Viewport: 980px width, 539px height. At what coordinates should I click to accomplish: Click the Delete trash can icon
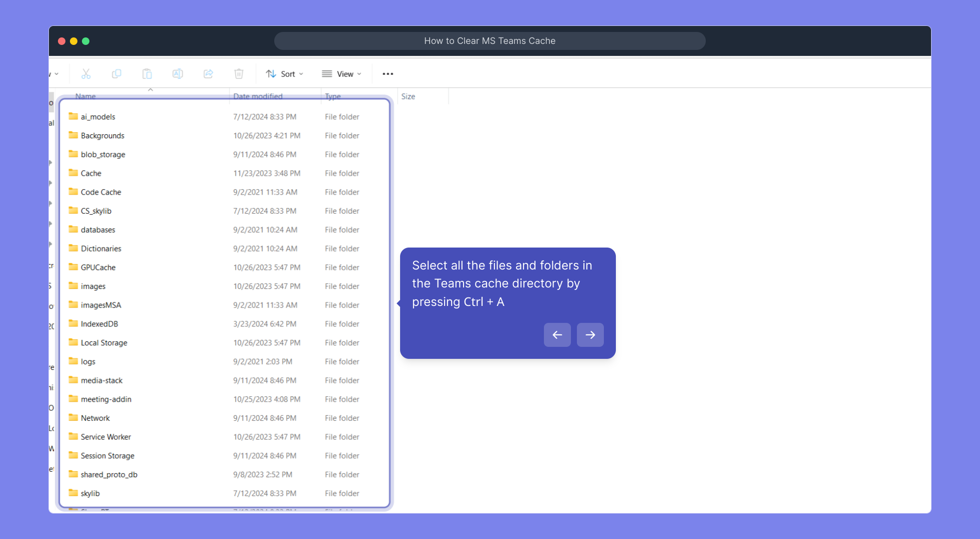coord(239,74)
